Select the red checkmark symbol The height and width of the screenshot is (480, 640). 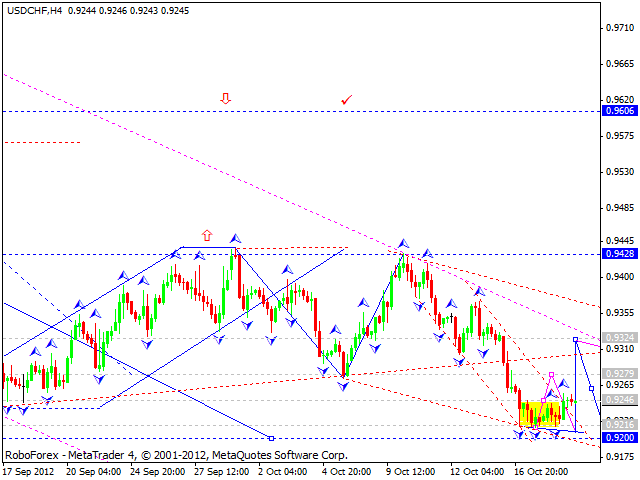click(346, 99)
